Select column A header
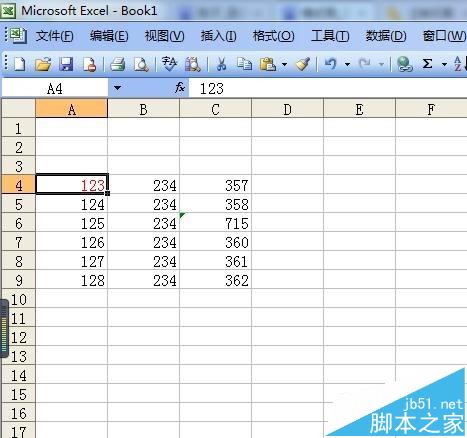The image size is (467, 438). coord(72,109)
